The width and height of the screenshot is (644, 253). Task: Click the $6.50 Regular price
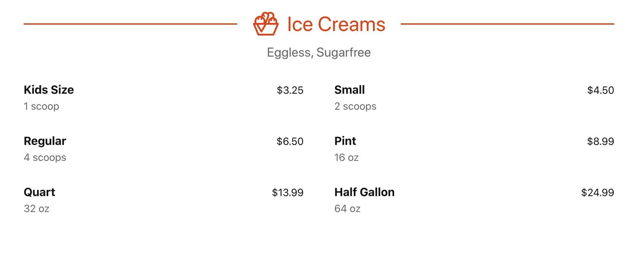pos(290,141)
